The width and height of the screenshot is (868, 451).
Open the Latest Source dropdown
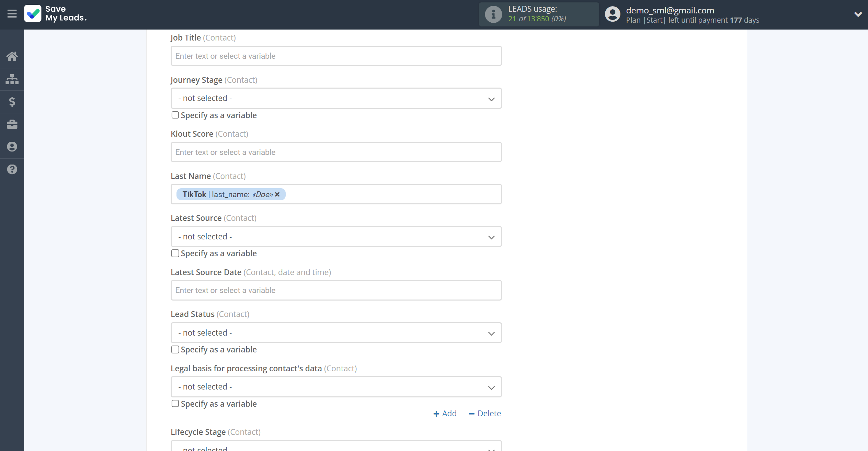(336, 237)
